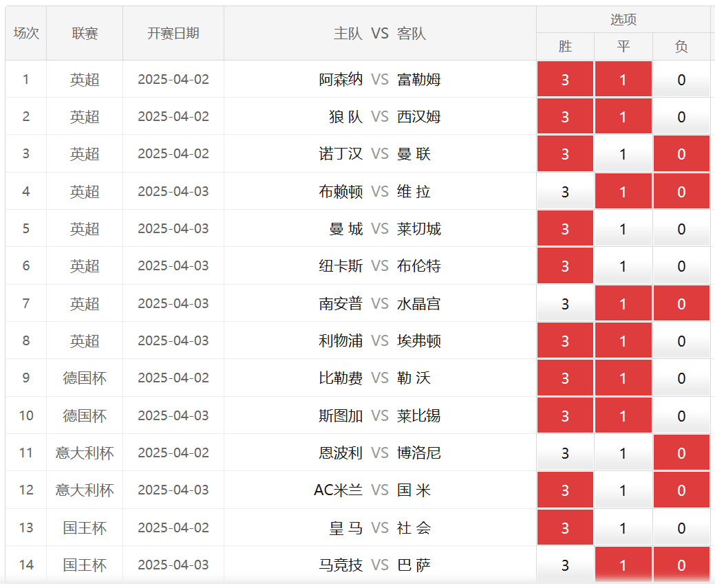Viewport: 715px width, 588px height.
Task: Click date 2025-04-03 in row 14
Action: click(x=173, y=565)
